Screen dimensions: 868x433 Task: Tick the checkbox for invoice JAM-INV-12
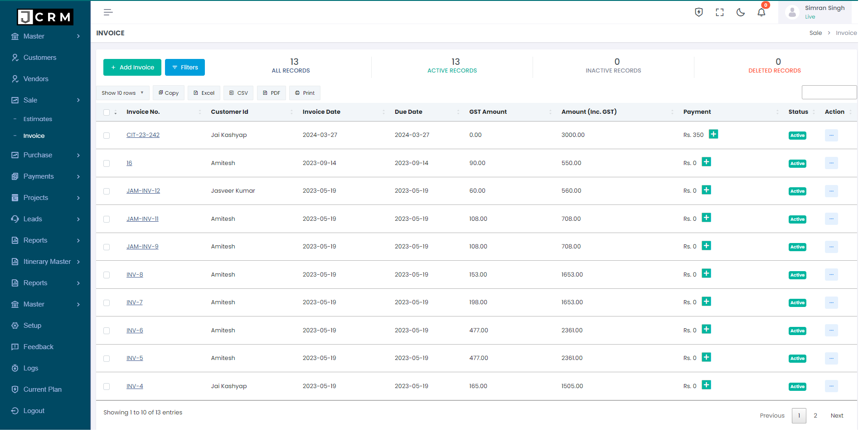tap(107, 191)
